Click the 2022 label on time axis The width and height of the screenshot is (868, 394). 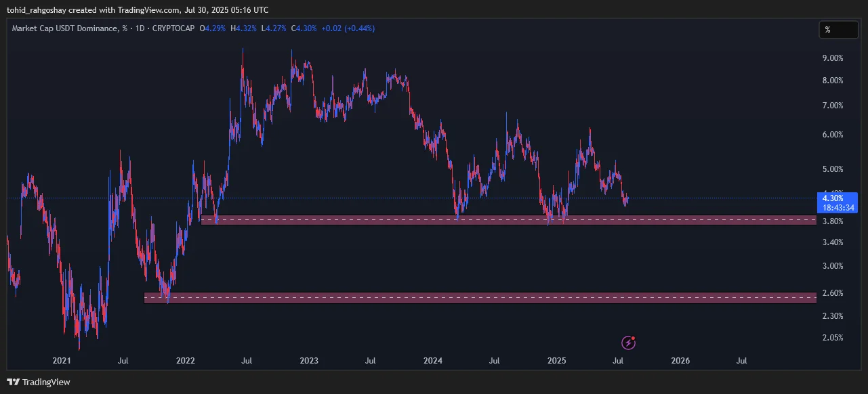pos(185,361)
